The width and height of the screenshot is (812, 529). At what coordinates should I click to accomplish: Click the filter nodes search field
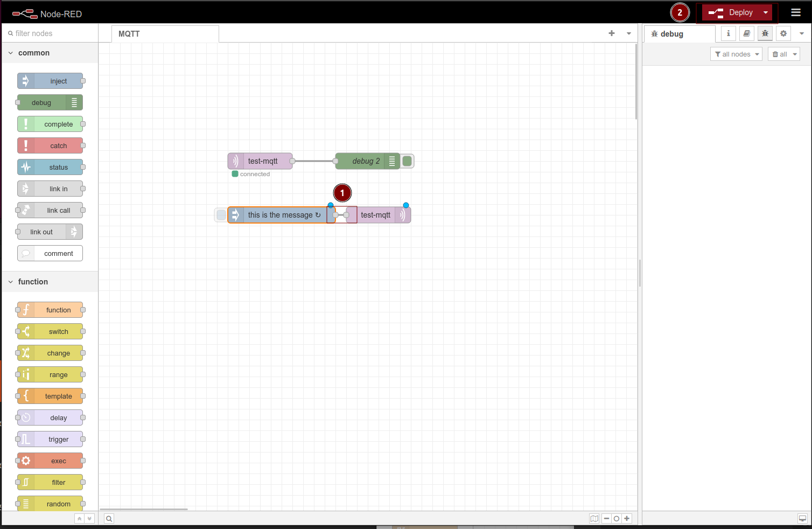(x=51, y=33)
